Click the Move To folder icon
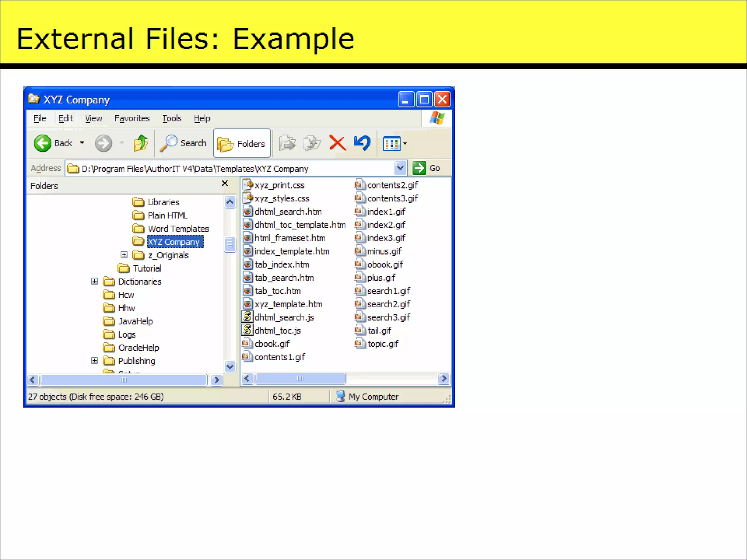The height and width of the screenshot is (560, 747). pos(287,143)
